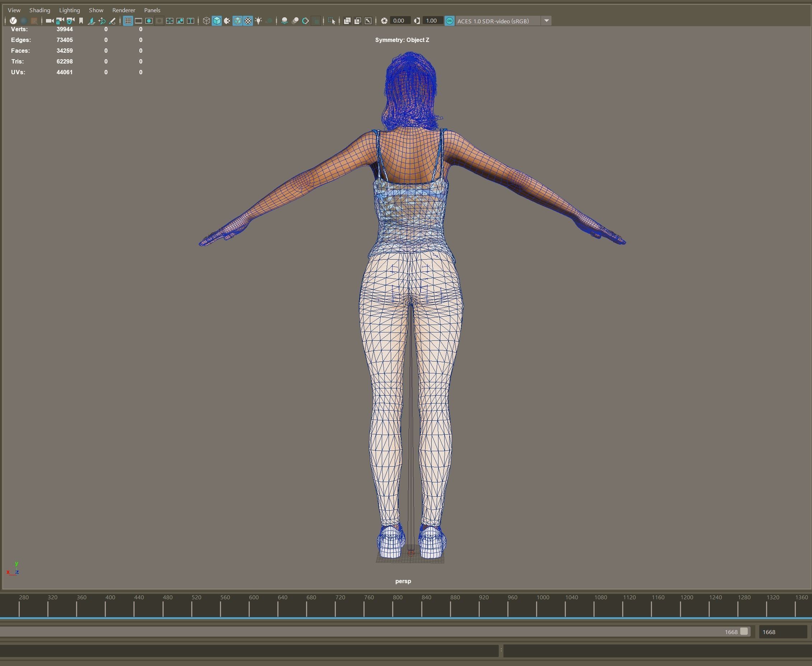Enable Wireframe display mode
Screen dimensions: 812x666
pos(207,21)
